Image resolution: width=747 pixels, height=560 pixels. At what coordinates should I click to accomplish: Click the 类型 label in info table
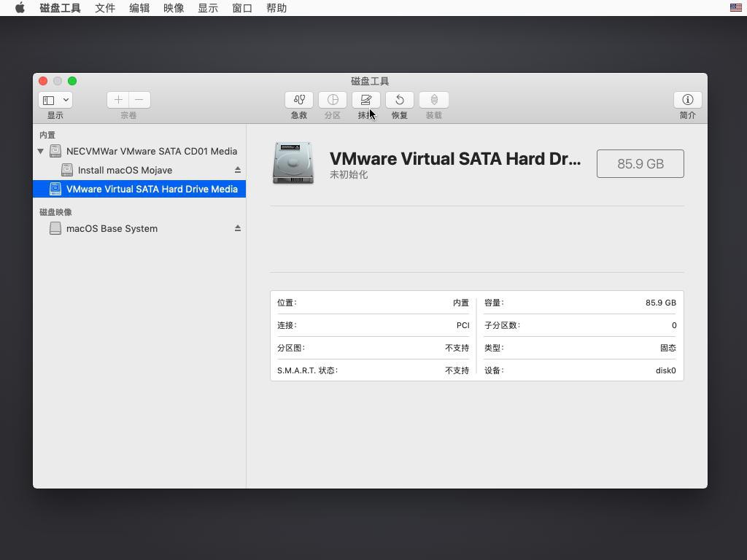494,348
